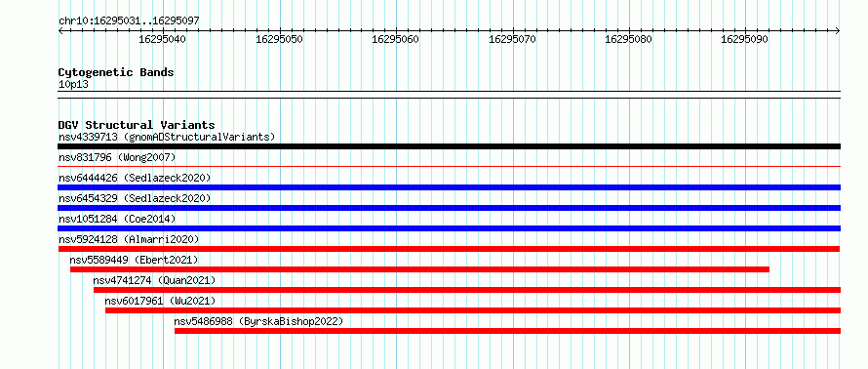This screenshot has width=868, height=369.
Task: Click ruler position 16295080
Action: pos(629,39)
